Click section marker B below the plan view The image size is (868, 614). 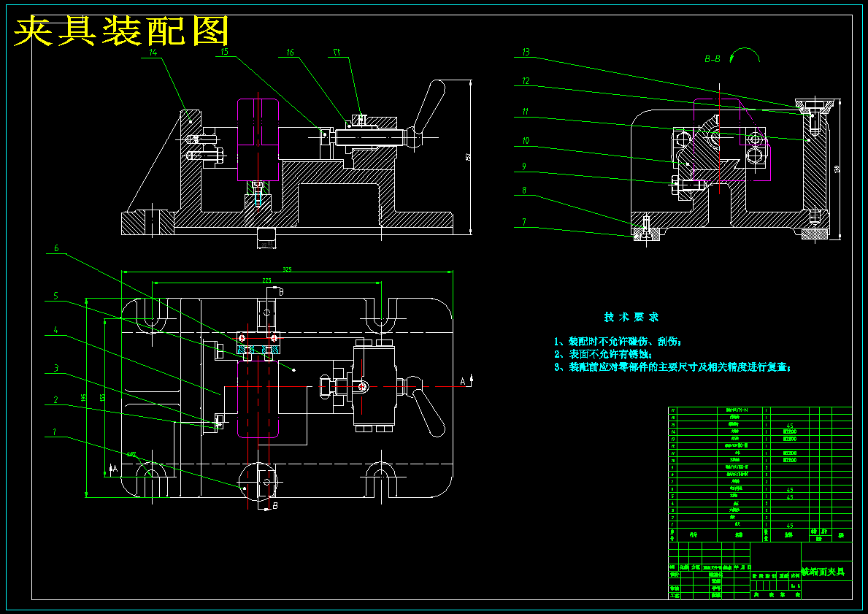click(x=275, y=505)
